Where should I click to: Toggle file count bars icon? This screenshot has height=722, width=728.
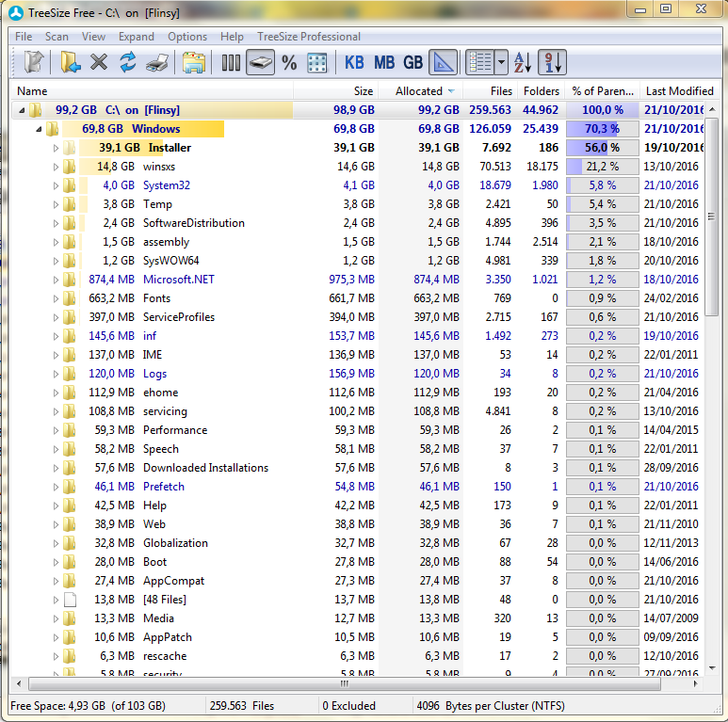(231, 62)
